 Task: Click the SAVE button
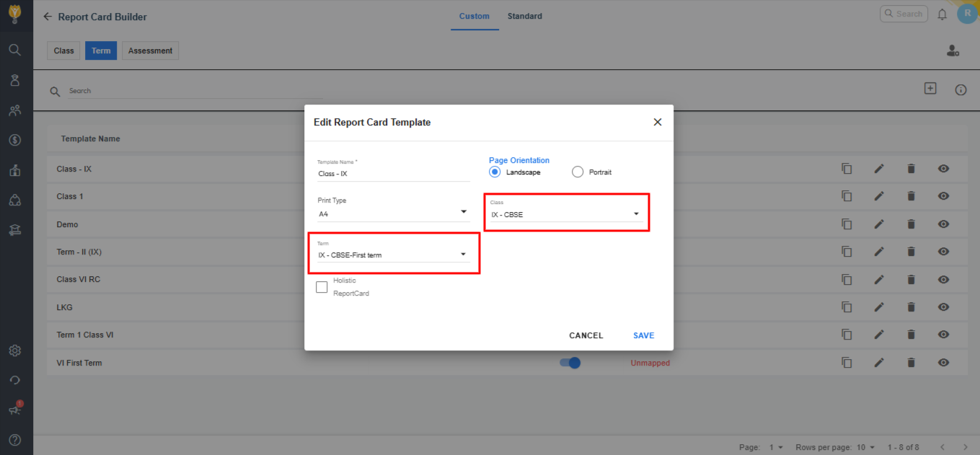pos(643,335)
